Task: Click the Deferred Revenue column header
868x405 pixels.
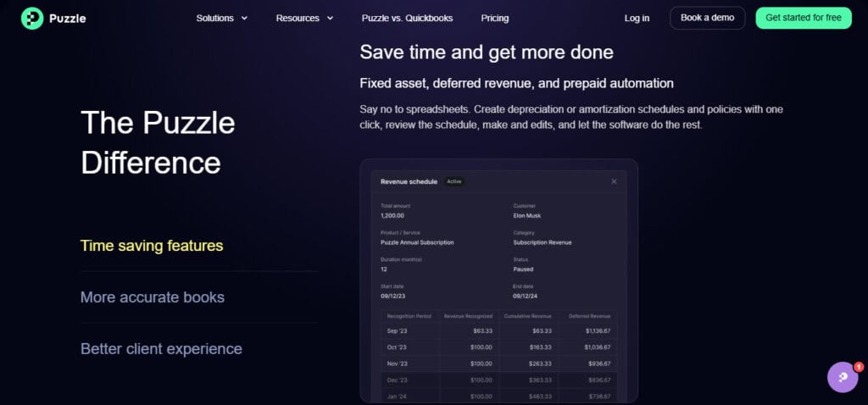Action: [589, 317]
